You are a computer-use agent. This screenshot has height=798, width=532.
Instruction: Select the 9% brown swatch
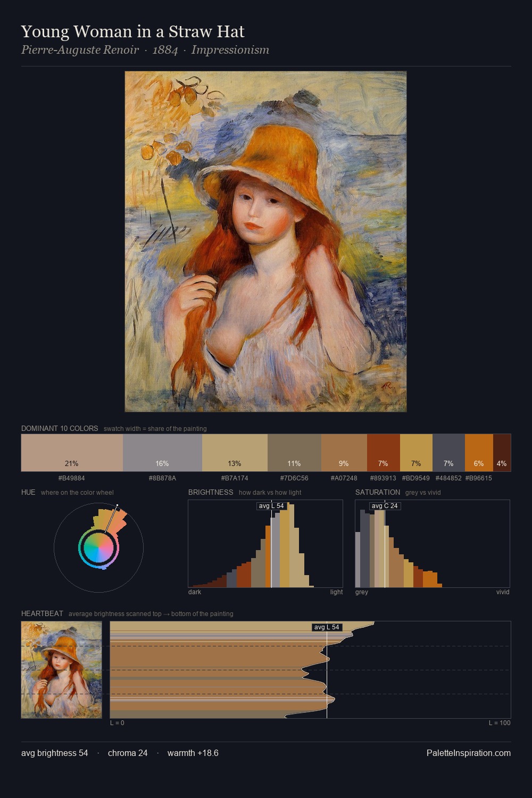(x=344, y=453)
